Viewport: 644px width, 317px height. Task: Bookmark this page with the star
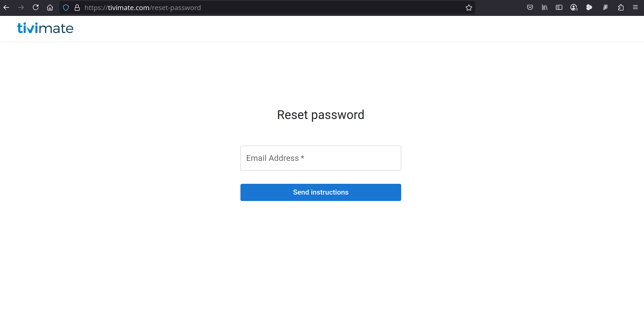pos(469,8)
